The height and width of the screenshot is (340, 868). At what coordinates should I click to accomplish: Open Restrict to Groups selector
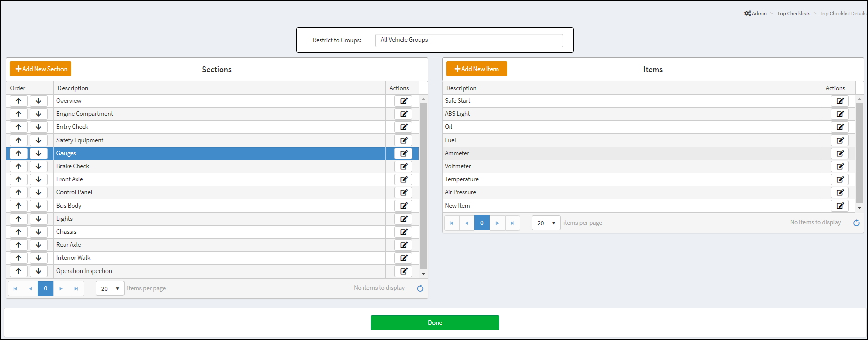click(x=469, y=40)
